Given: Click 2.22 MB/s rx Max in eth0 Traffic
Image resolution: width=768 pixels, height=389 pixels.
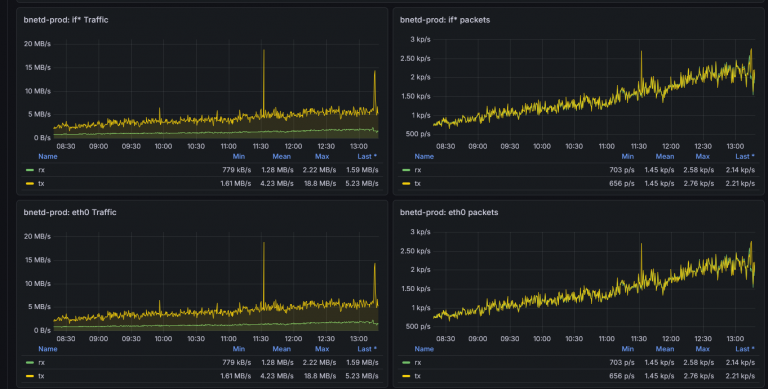Looking at the screenshot, I should click(x=319, y=363).
